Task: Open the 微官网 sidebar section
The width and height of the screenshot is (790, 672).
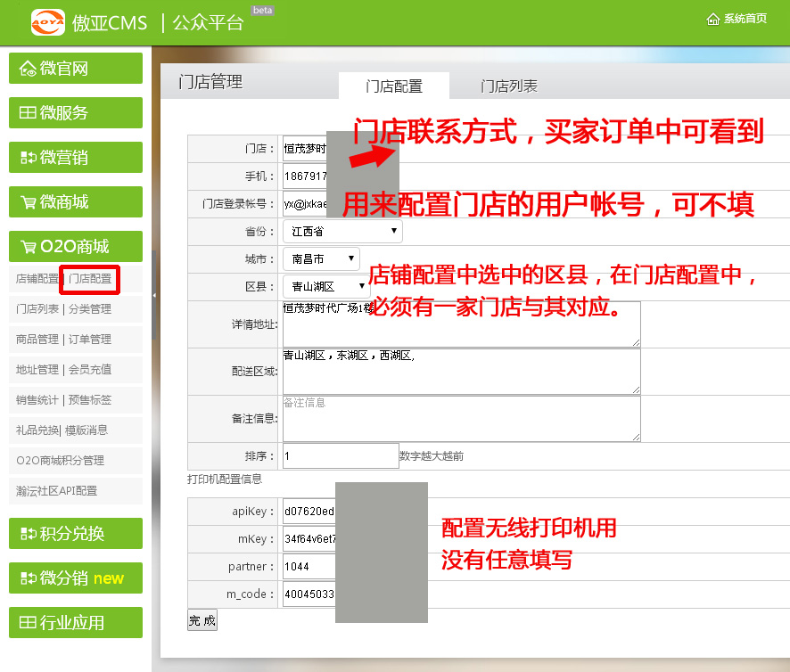Action: 76,69
